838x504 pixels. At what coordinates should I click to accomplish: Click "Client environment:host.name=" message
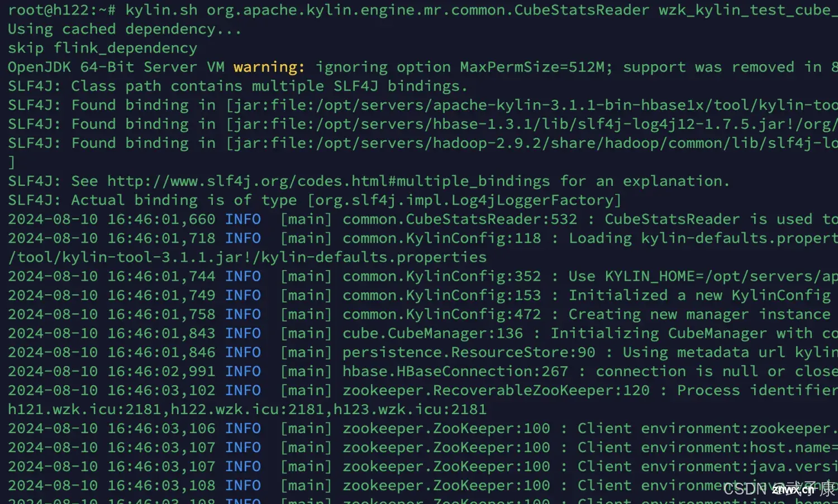[x=708, y=447]
